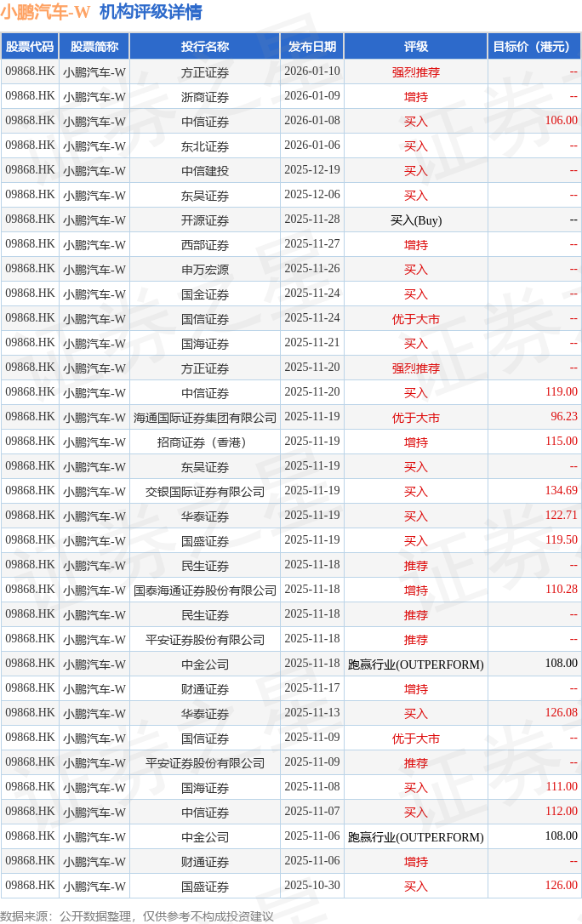
Task: Select the 申万宏源 broker cell
Action: (x=204, y=270)
